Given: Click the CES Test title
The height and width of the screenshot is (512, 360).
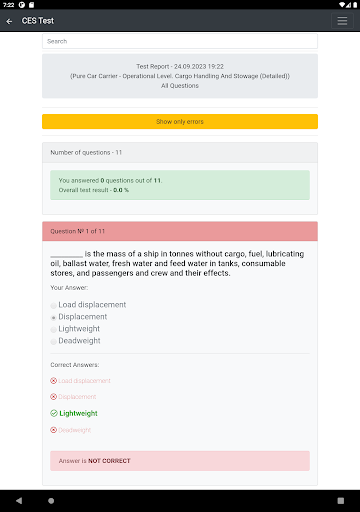Looking at the screenshot, I should 38,21.
